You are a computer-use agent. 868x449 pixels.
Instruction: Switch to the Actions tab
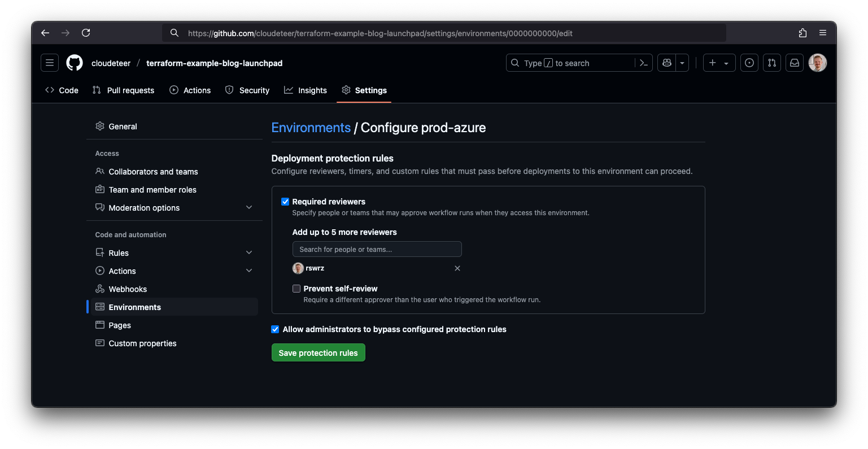click(190, 90)
